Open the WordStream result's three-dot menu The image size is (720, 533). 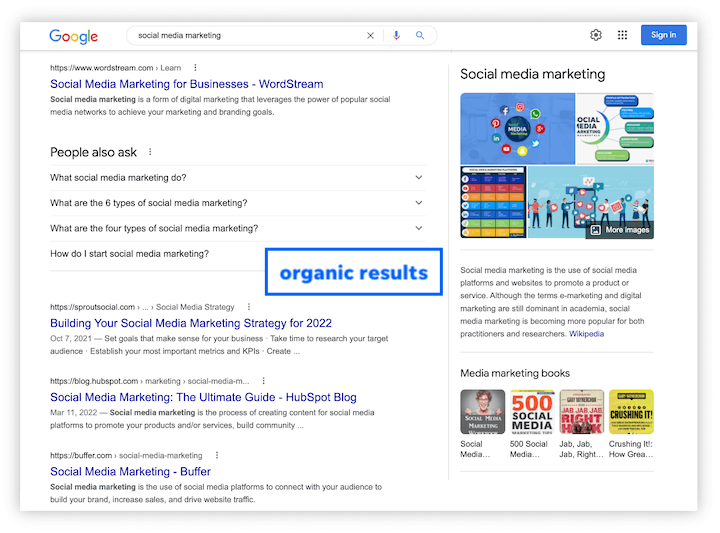[x=195, y=68]
